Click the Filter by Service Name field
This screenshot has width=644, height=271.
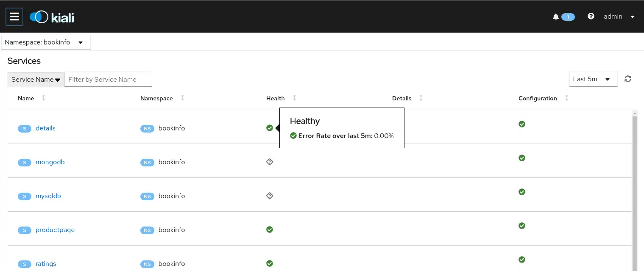pyautogui.click(x=108, y=80)
